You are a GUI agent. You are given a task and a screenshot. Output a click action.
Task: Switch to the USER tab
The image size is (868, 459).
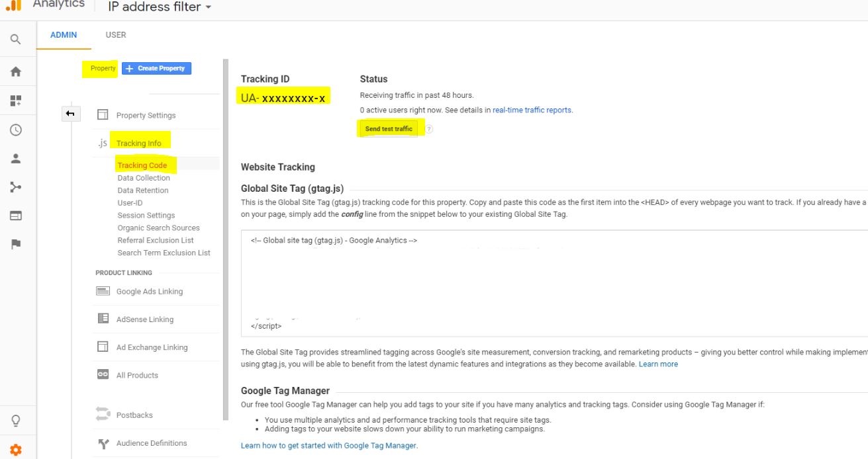click(116, 34)
